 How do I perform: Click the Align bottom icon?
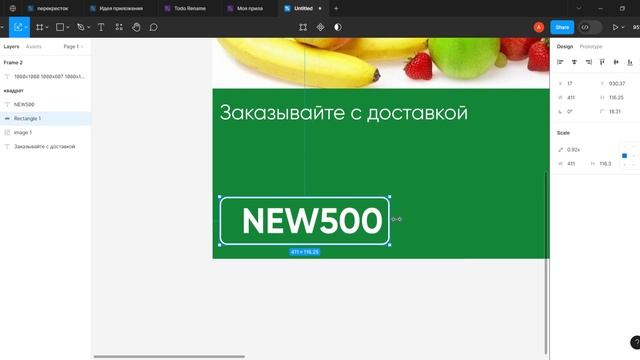[x=630, y=62]
